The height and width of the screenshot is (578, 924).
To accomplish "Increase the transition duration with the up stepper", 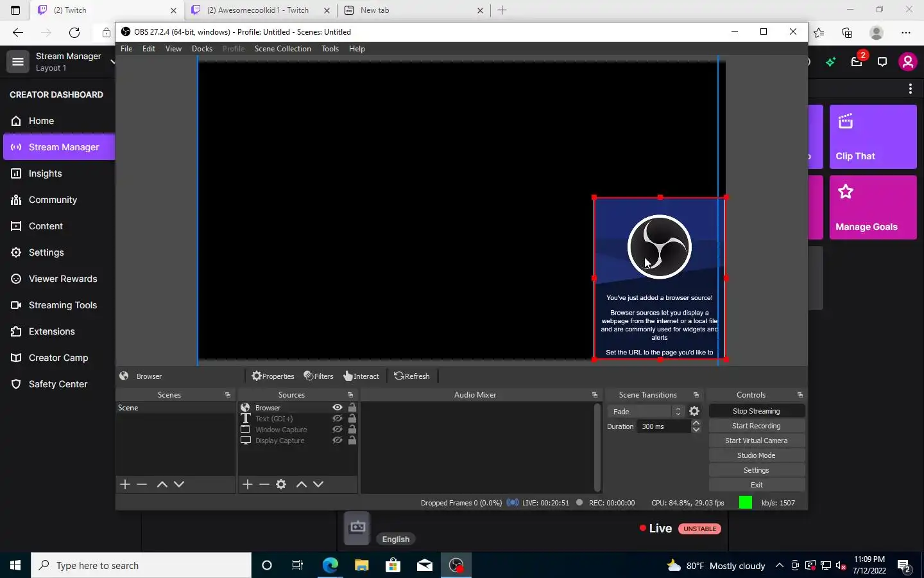I will coord(696,423).
